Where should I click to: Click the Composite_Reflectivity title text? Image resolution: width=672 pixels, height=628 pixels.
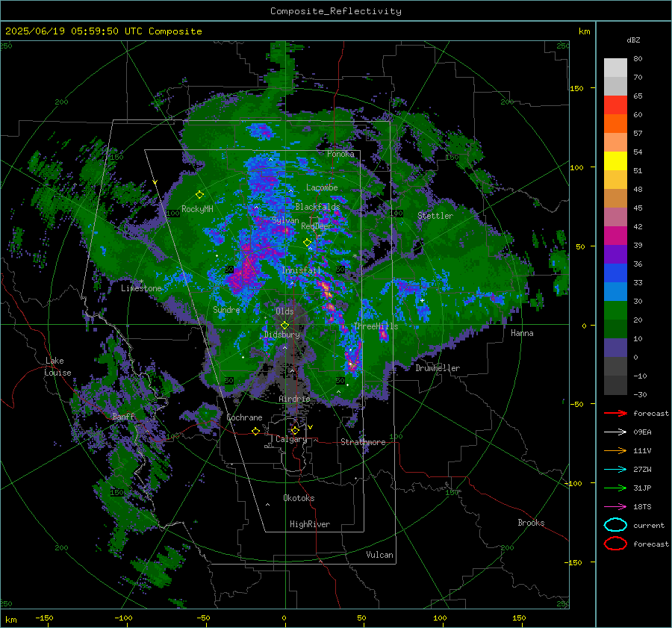tap(336, 11)
